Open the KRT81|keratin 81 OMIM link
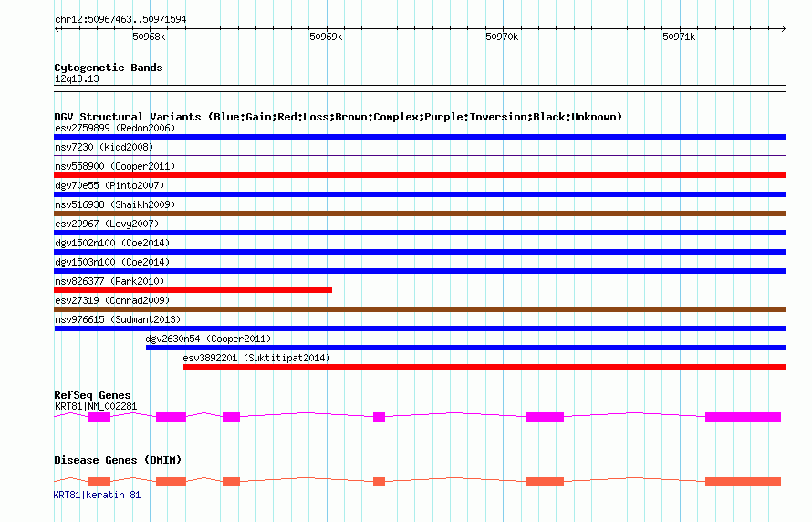This screenshot has width=812, height=522. coord(98,495)
